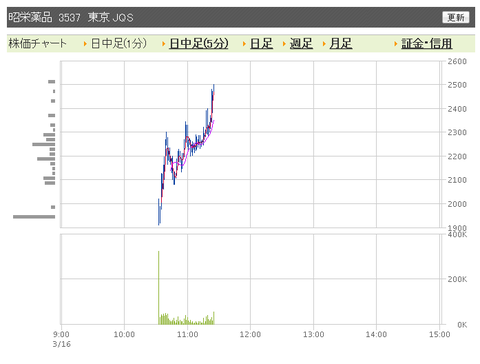Click the longest price-range volume bar near 1950
The image size is (480, 364).
point(34,217)
